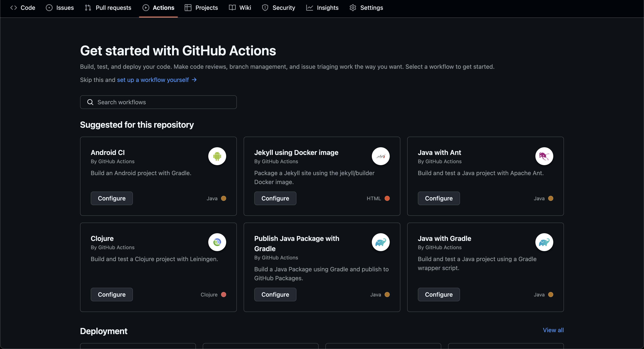Viewport: 644px width, 349px height.
Task: Click the Apache Ant logo icon
Action: pyautogui.click(x=544, y=156)
